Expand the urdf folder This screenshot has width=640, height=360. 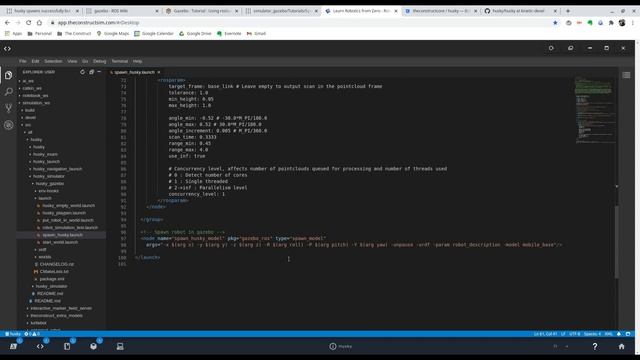[42, 249]
